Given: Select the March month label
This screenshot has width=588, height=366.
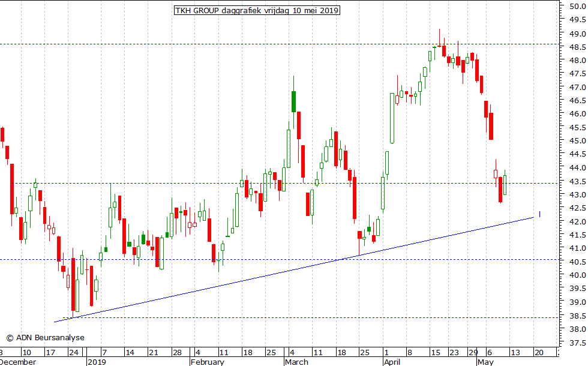Looking at the screenshot, I should click(x=296, y=362).
